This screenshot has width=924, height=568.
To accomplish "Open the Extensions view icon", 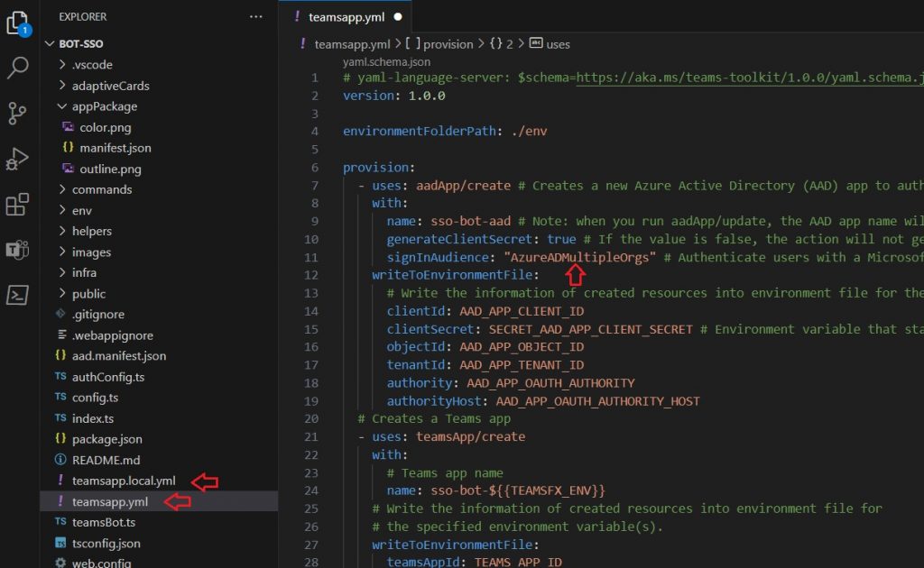I will click(17, 205).
